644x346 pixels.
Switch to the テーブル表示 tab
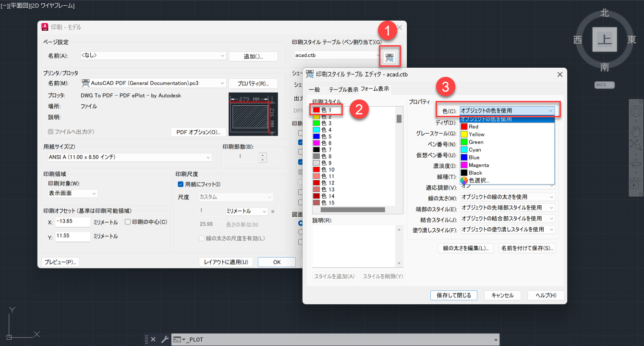(343, 89)
